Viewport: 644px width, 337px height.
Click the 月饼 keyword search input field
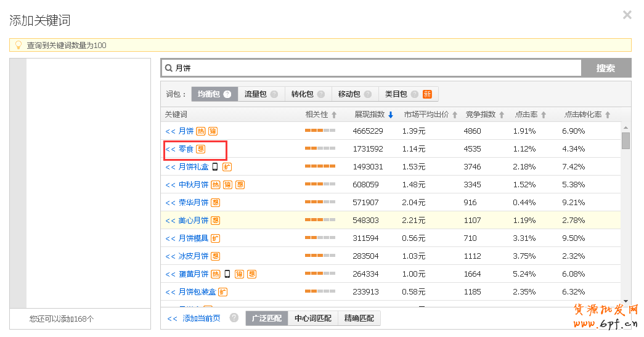point(376,68)
